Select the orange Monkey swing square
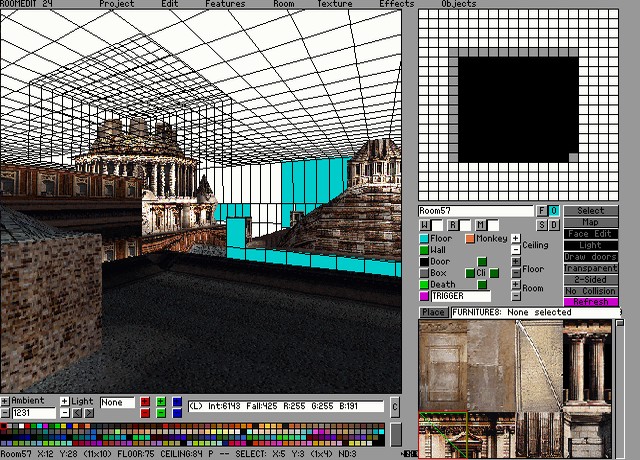 [x=469, y=239]
